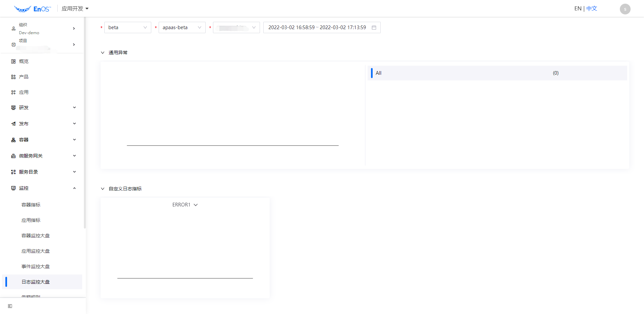Click the 发布 (Release) sidebar icon

tap(13, 123)
